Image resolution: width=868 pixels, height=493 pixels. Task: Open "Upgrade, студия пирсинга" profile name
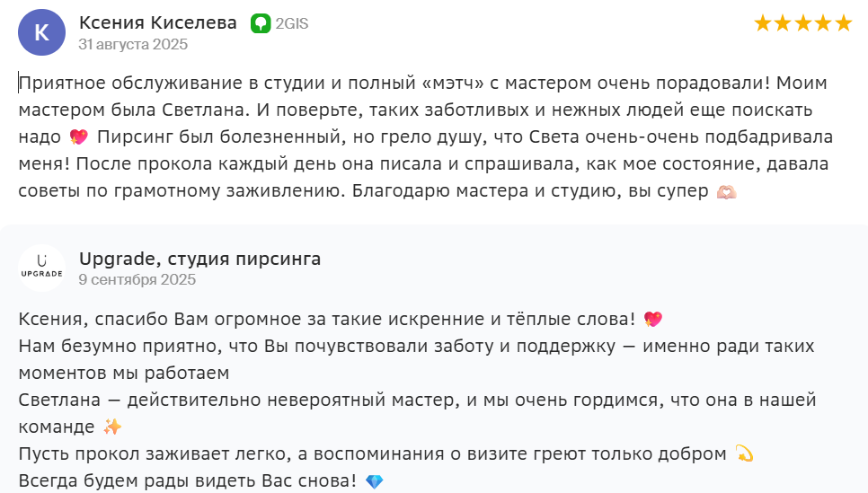[x=199, y=260]
